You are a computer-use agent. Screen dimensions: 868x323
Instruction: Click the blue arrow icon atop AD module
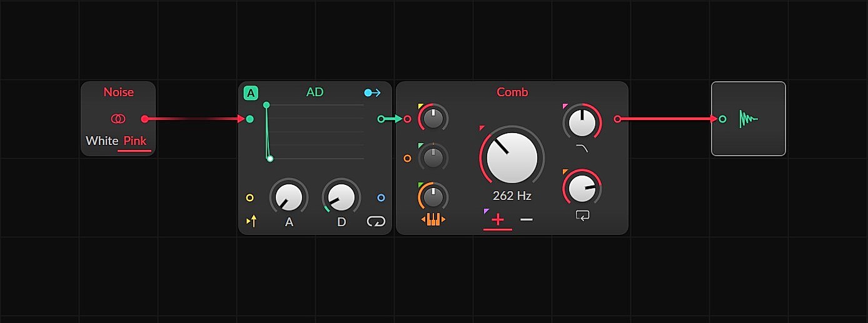click(373, 93)
